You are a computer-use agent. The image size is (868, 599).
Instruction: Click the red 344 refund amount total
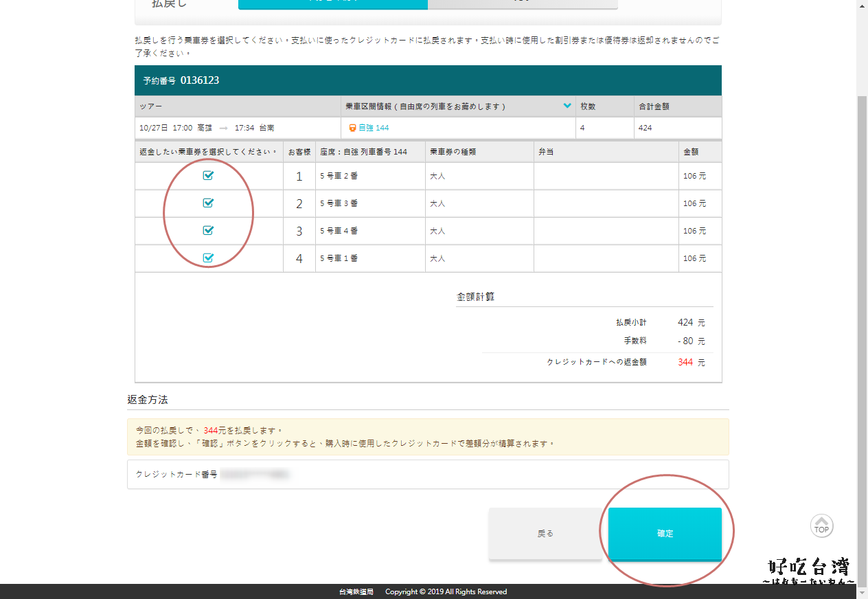(x=685, y=362)
